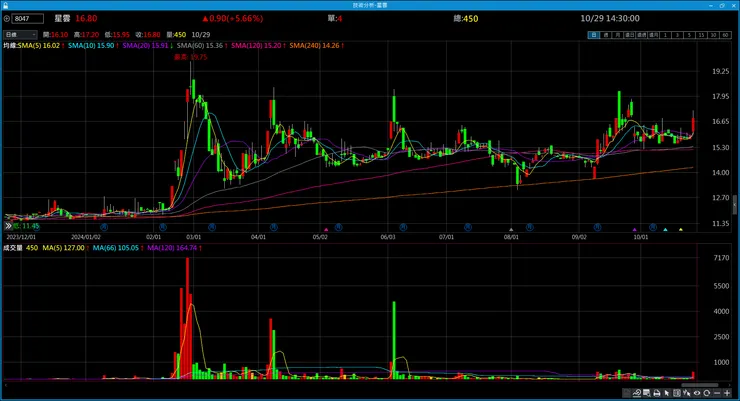This screenshot has height=401, width=740.
Task: Click the yellow triangle marker on date axis
Action: 681,229
